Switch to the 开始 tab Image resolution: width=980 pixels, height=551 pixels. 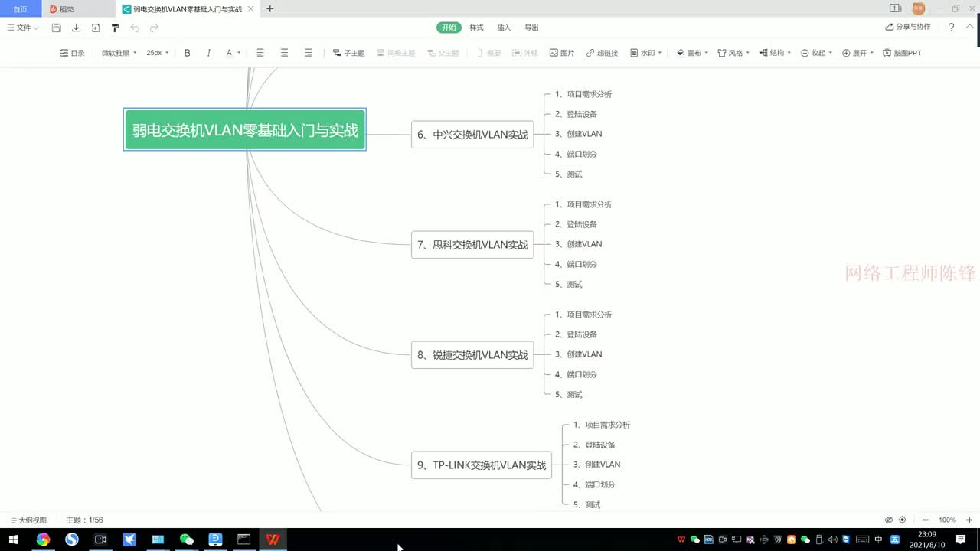coord(449,28)
